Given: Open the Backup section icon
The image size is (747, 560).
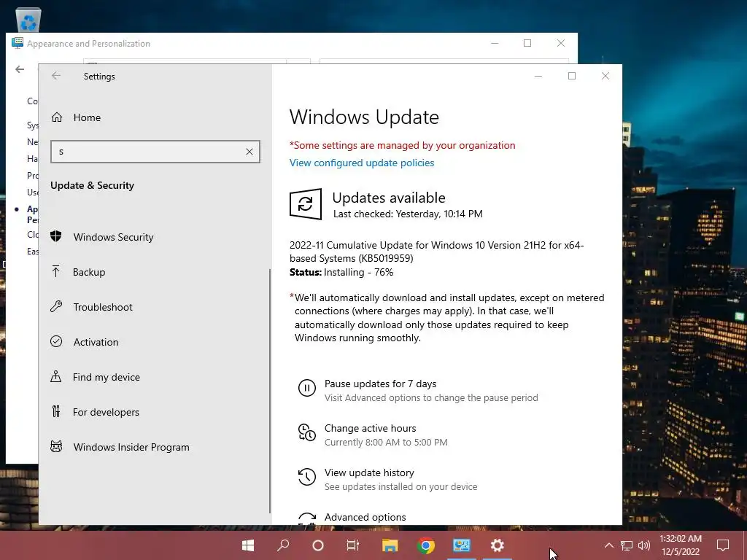Looking at the screenshot, I should click(56, 271).
